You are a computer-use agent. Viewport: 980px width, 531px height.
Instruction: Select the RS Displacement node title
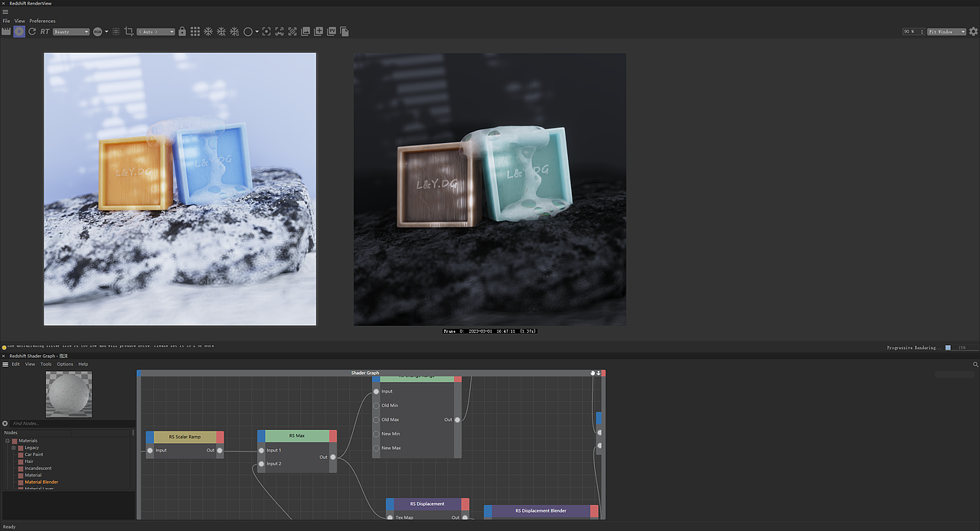click(x=427, y=503)
